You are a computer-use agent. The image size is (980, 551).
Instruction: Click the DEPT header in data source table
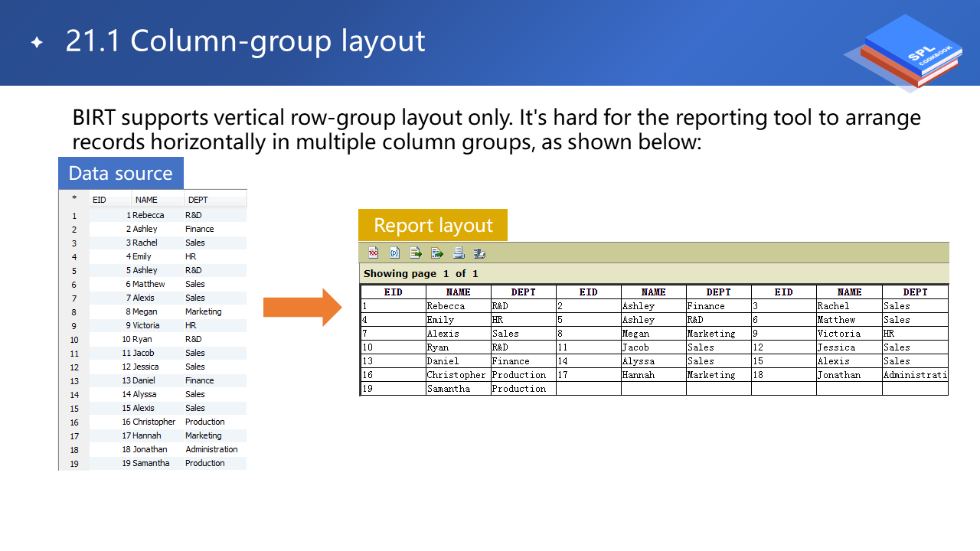point(198,200)
